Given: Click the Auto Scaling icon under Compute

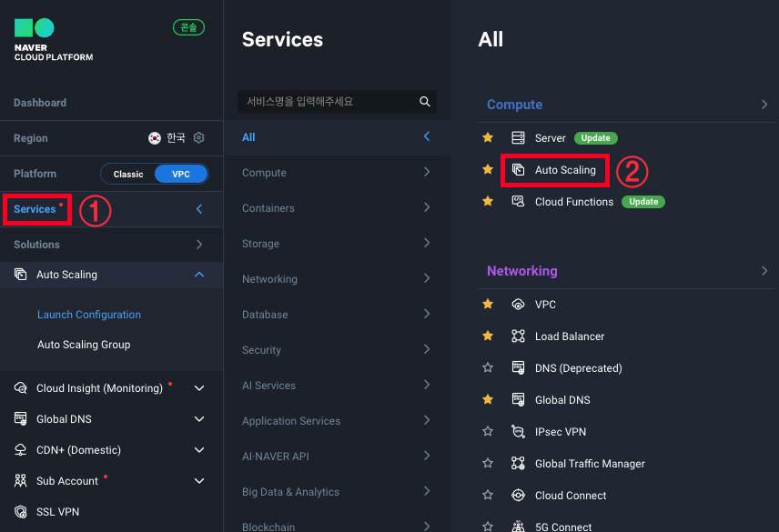Looking at the screenshot, I should pos(518,170).
